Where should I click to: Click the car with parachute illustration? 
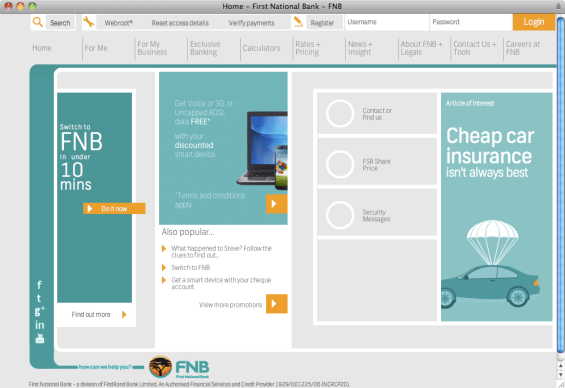[491, 264]
